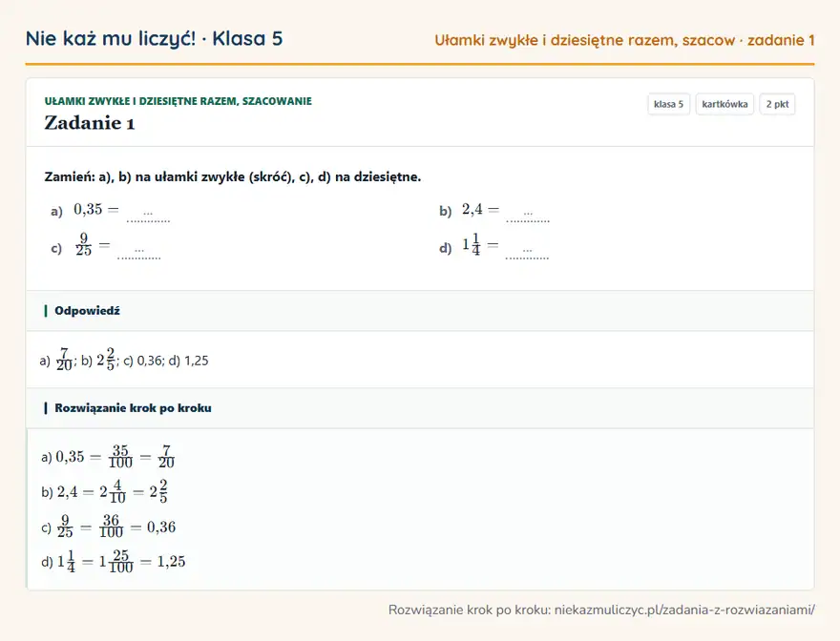The width and height of the screenshot is (840, 641).
Task: Click the green category label "UŁAMKI ZWYKŁE I DZIESIĘTNE RAZEM, SZACOWANIE"
Action: tap(178, 101)
